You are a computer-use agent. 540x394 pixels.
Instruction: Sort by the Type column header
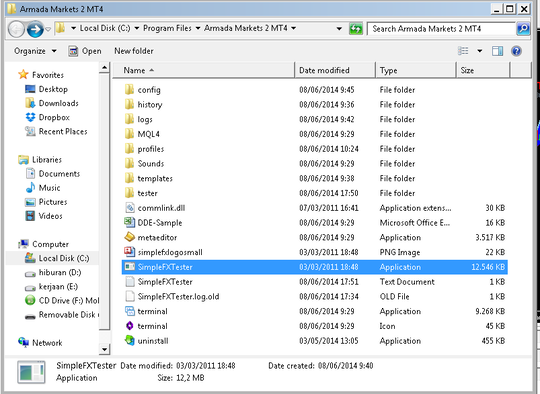tap(416, 70)
